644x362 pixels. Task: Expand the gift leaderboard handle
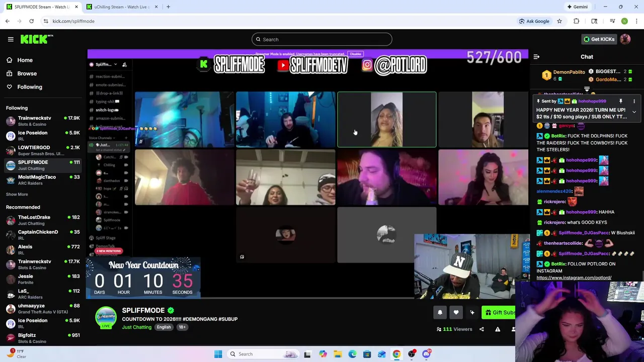(587, 89)
